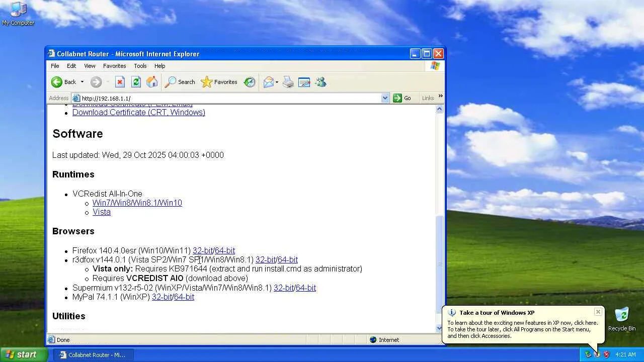Click the "Done" status bar text
The height and width of the screenshot is (362, 644).
pyautogui.click(x=63, y=340)
